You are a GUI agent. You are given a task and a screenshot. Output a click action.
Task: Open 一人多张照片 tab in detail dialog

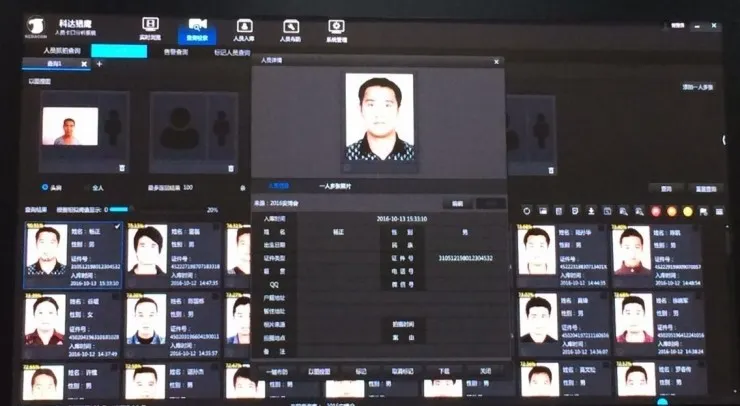click(x=335, y=186)
